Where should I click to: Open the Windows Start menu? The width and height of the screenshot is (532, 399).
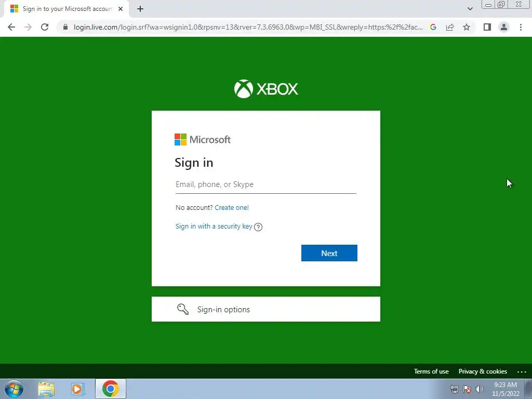coord(14,389)
